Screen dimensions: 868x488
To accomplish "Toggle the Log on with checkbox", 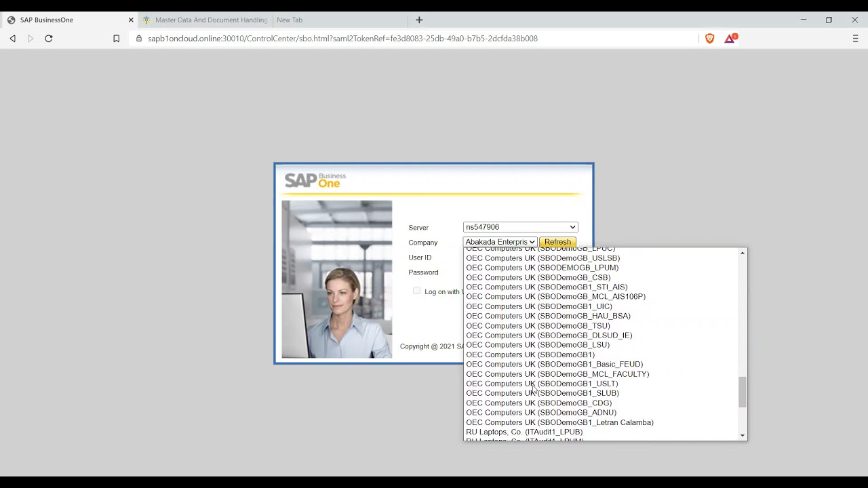I will pos(416,291).
